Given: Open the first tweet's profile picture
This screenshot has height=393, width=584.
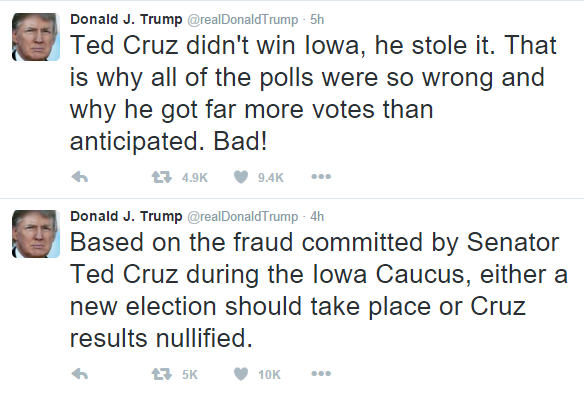Looking at the screenshot, I should (x=36, y=37).
